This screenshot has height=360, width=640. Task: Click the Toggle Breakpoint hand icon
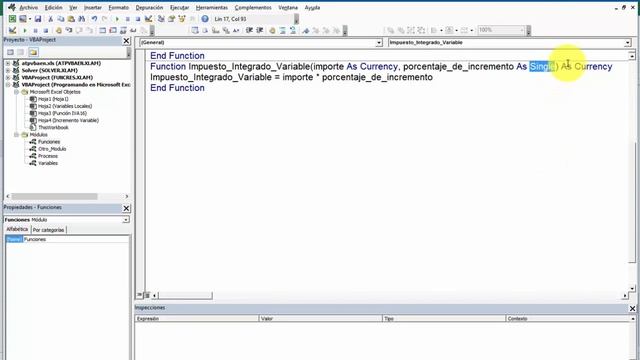[x=59, y=30]
